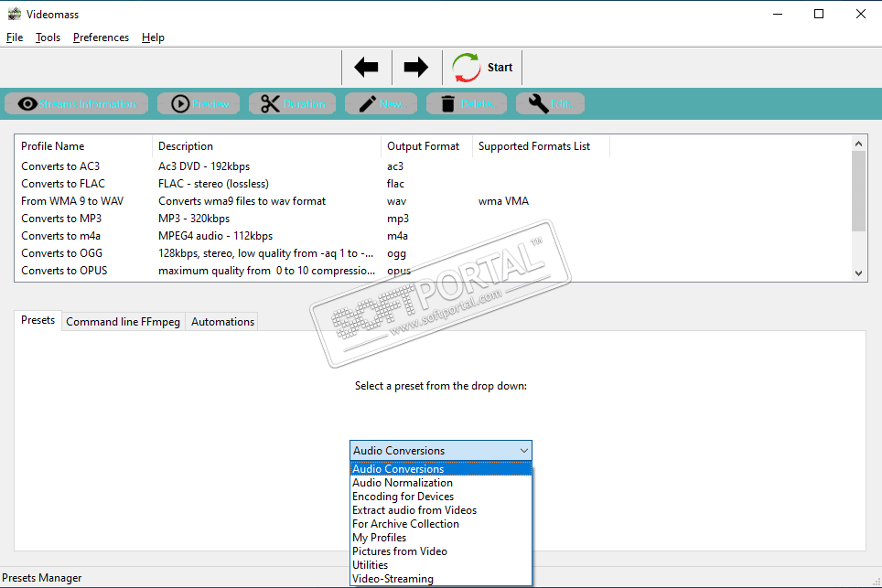Viewport: 882px width, 588px height.
Task: Switch to the Automations tab
Action: tap(222, 322)
